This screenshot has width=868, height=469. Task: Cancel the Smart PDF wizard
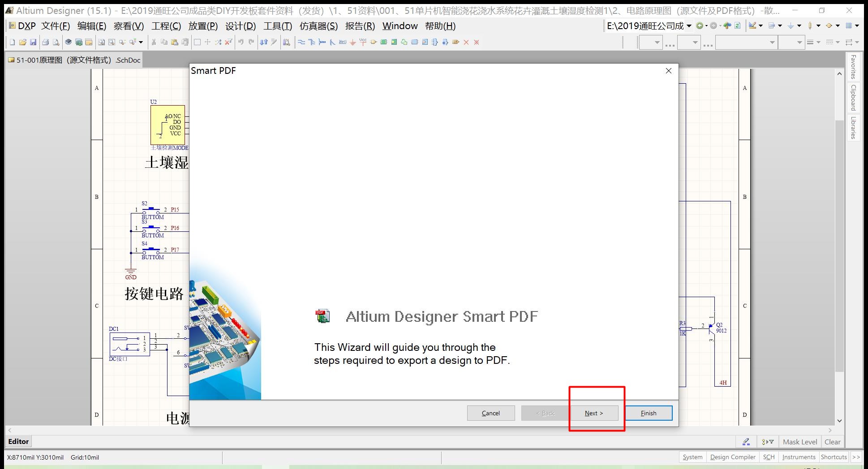(491, 413)
